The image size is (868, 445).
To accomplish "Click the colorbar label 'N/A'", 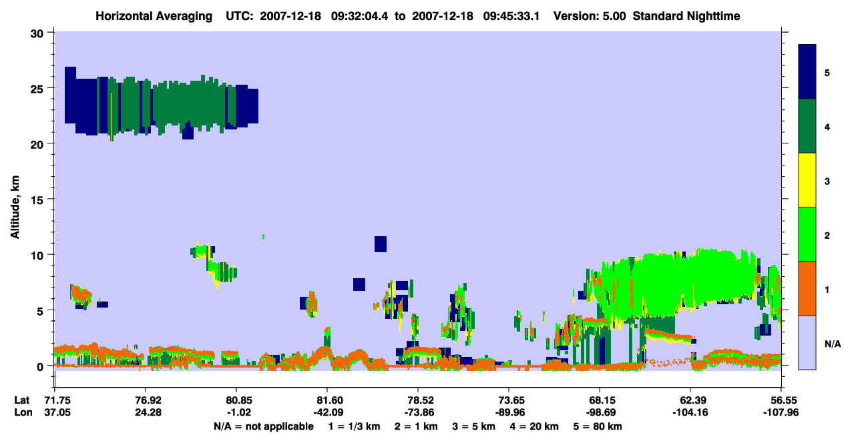I will click(833, 344).
